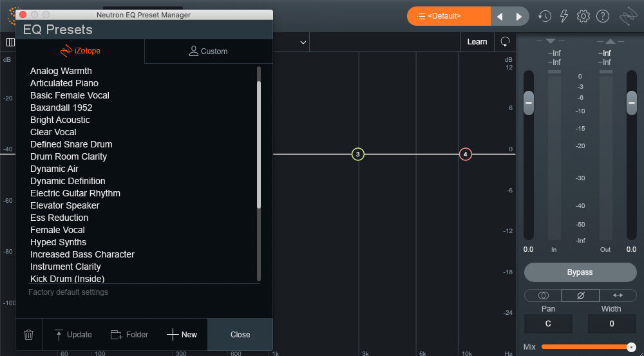Select the Dynamic Definition preset

(68, 181)
